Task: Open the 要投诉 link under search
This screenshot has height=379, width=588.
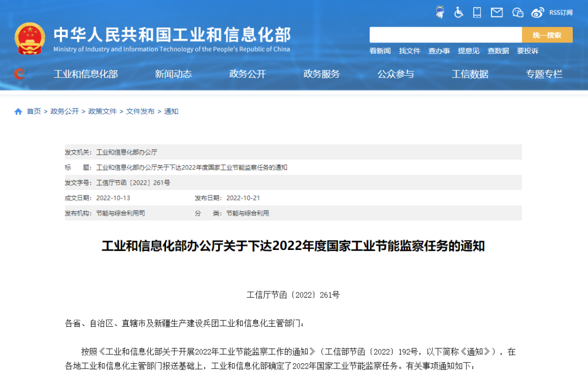Action: 528,51
